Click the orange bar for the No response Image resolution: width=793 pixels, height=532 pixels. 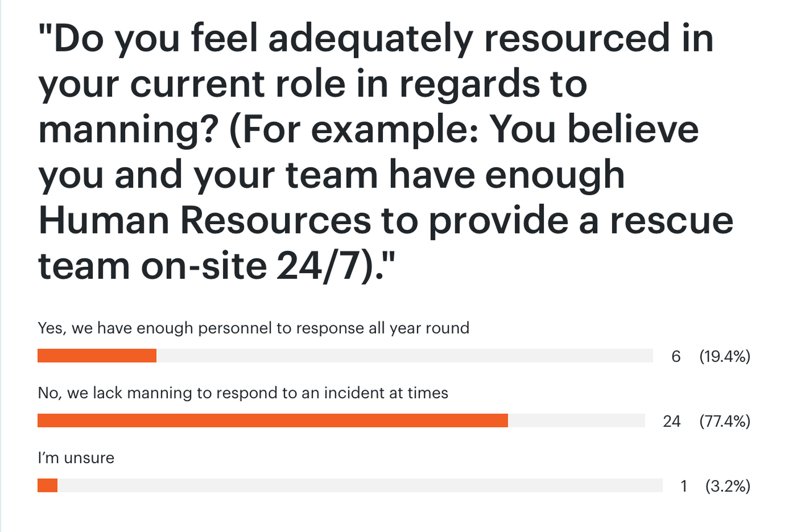pyautogui.click(x=273, y=421)
